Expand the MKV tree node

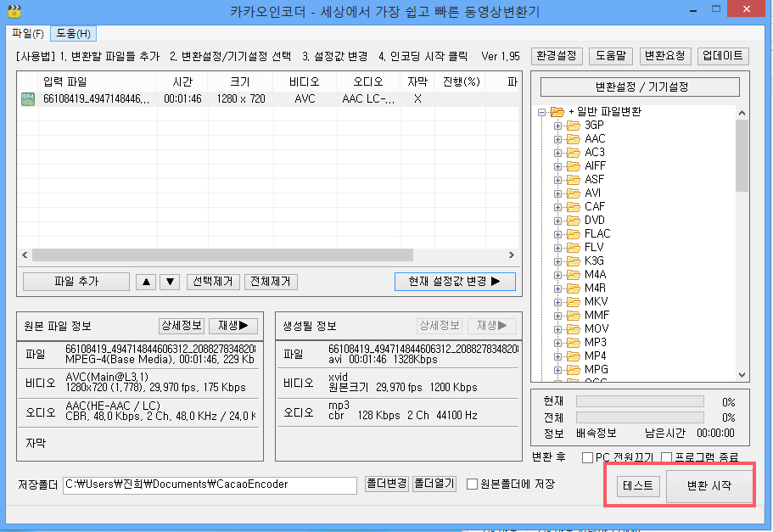(557, 302)
